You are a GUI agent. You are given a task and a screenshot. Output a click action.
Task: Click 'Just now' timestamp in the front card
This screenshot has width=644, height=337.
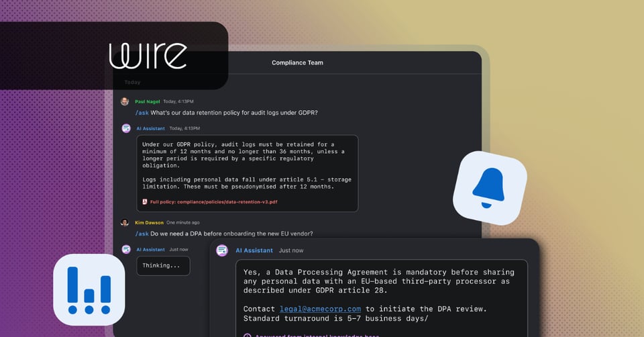pyautogui.click(x=291, y=250)
